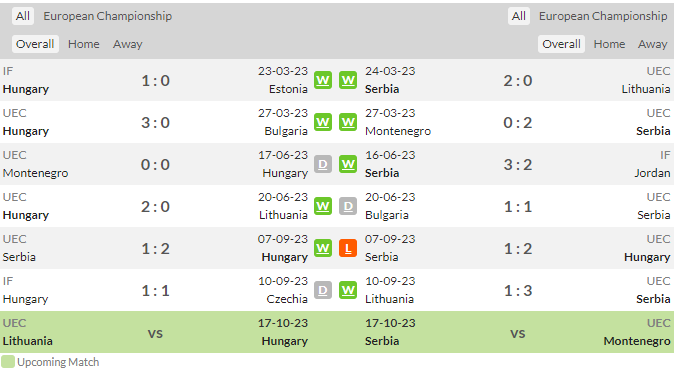Switch left panel to Away matches
The width and height of the screenshot is (676, 388).
(x=128, y=44)
